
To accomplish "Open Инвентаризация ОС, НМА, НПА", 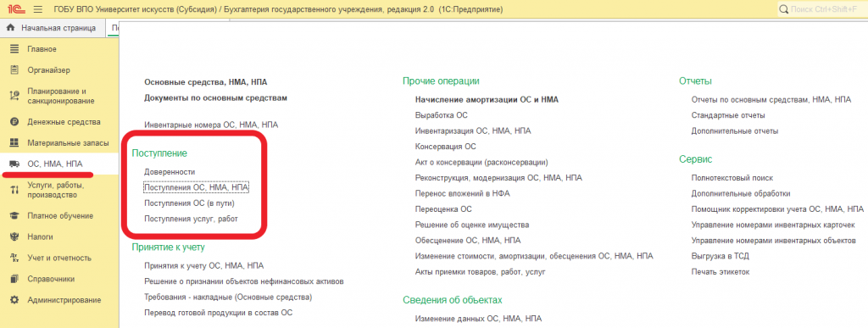I will point(473,131).
